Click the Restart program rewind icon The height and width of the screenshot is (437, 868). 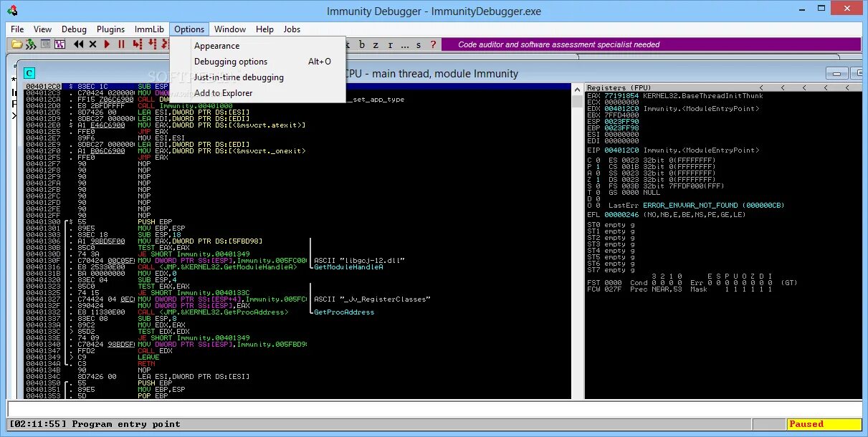pyautogui.click(x=78, y=44)
